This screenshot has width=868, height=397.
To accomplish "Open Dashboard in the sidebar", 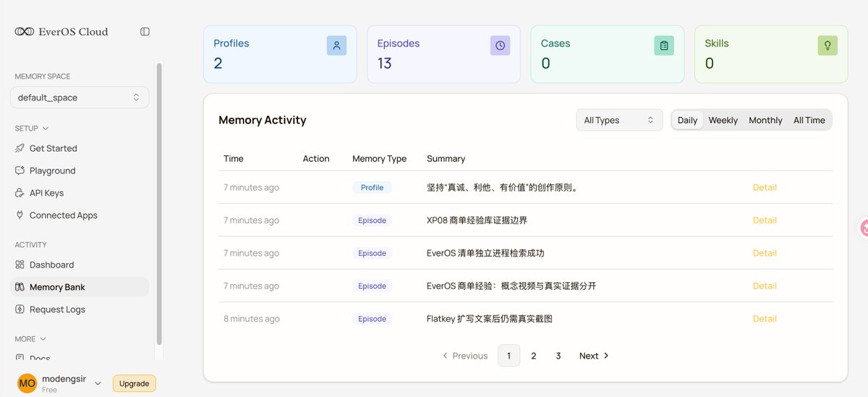I will 80,265.
